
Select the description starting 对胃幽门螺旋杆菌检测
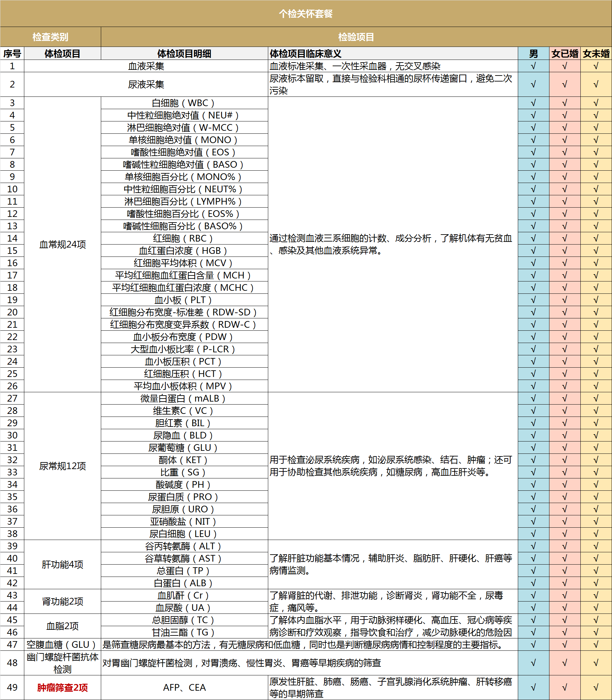(242, 663)
